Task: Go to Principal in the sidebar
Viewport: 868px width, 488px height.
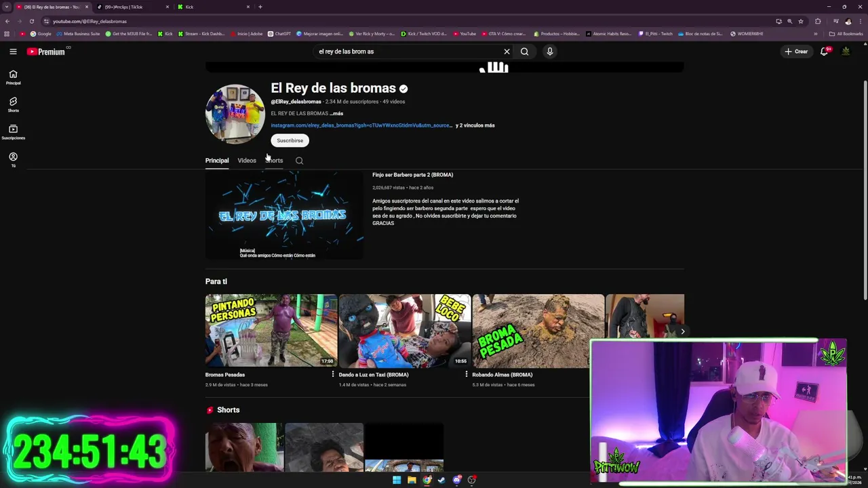Action: click(13, 77)
